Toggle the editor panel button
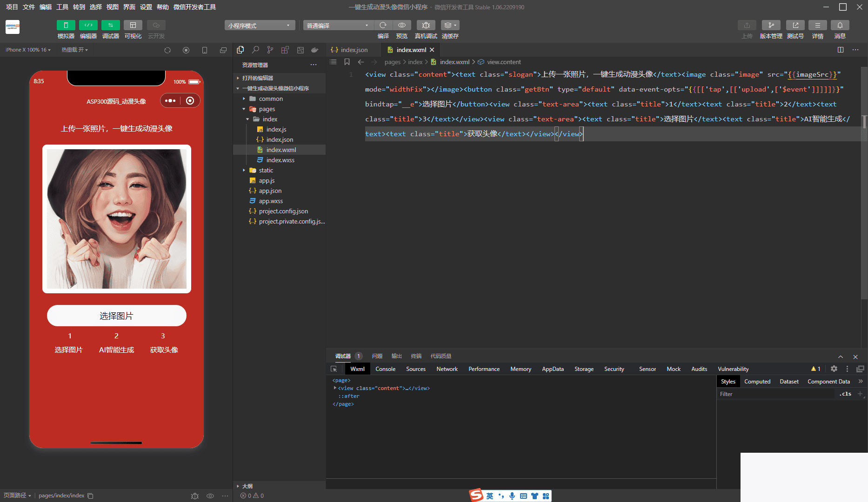 tap(88, 25)
